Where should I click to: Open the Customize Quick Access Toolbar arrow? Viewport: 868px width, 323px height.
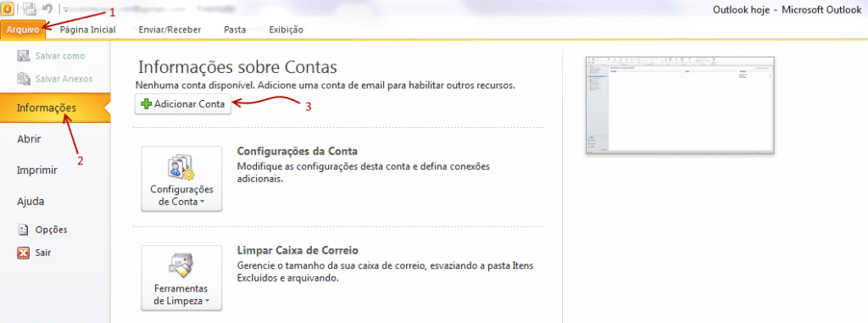point(66,8)
